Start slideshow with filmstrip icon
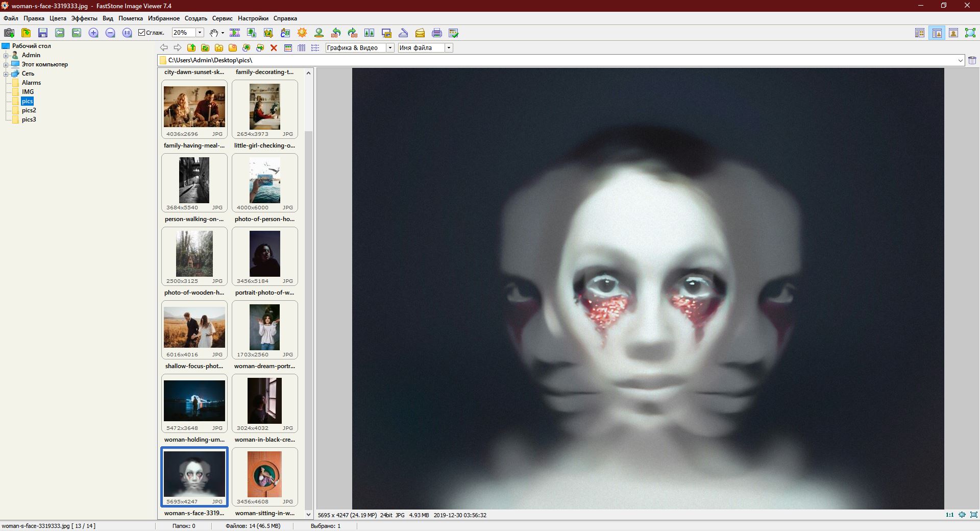Screen dimensions: 980x531 [235, 33]
